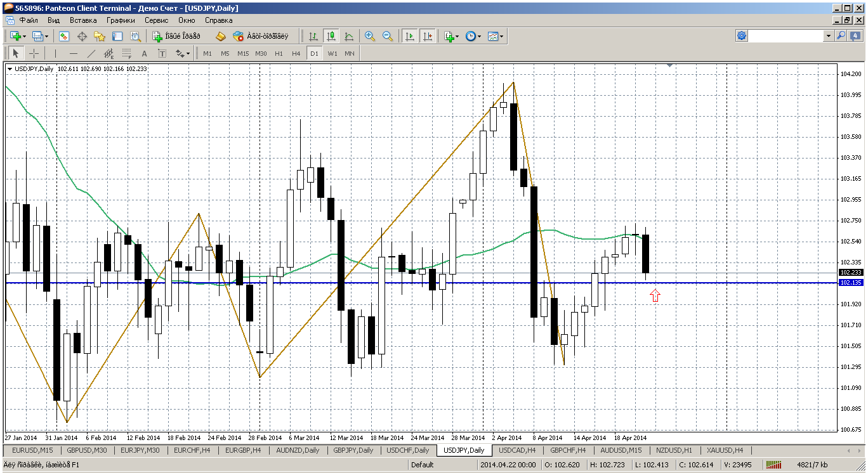Select the Equidistant Channel tool
The width and height of the screenshot is (868, 473).
[109, 53]
